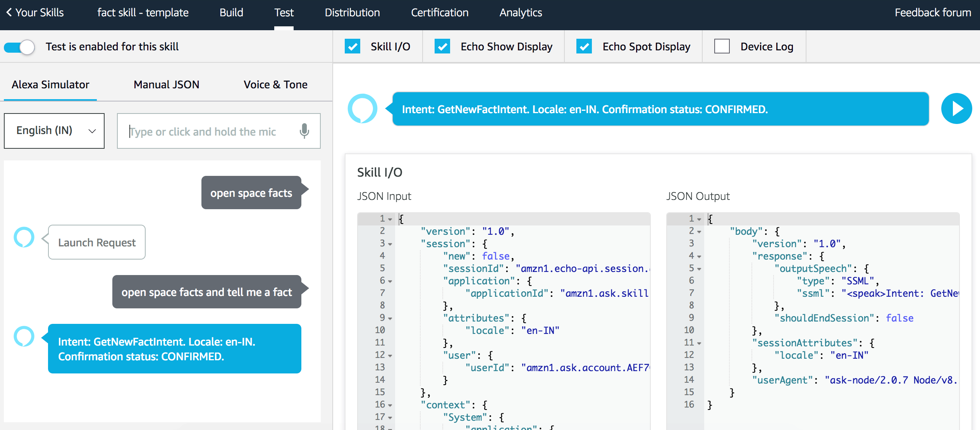980x430 pixels.
Task: Uncheck Echo Spot Display
Action: (x=585, y=46)
